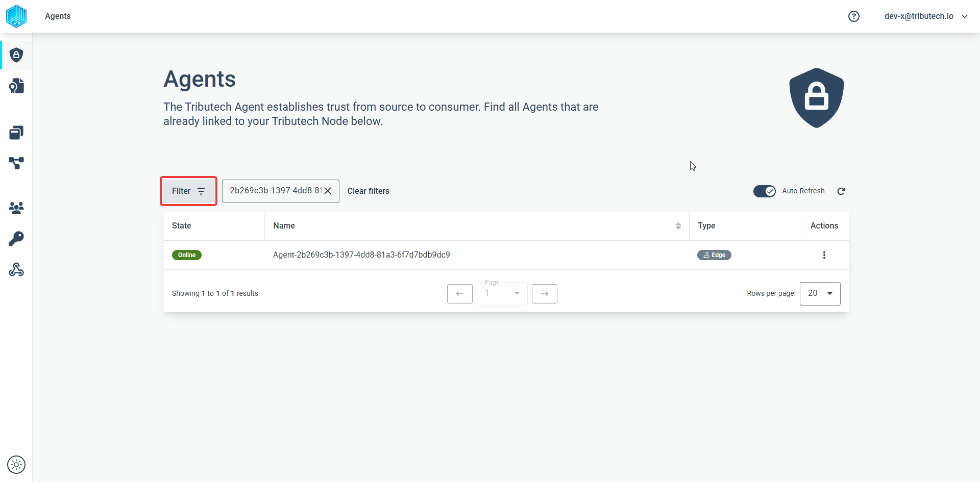Open the dev-x@tributech.io account menu

[x=926, y=16]
